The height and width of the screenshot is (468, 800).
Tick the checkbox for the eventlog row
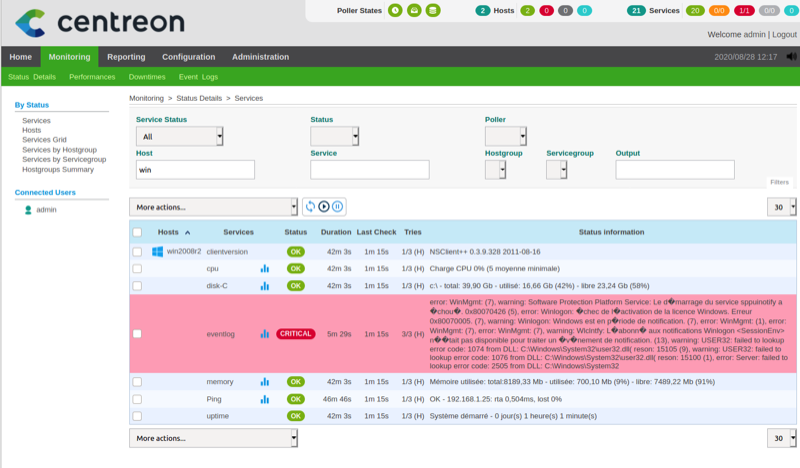137,333
